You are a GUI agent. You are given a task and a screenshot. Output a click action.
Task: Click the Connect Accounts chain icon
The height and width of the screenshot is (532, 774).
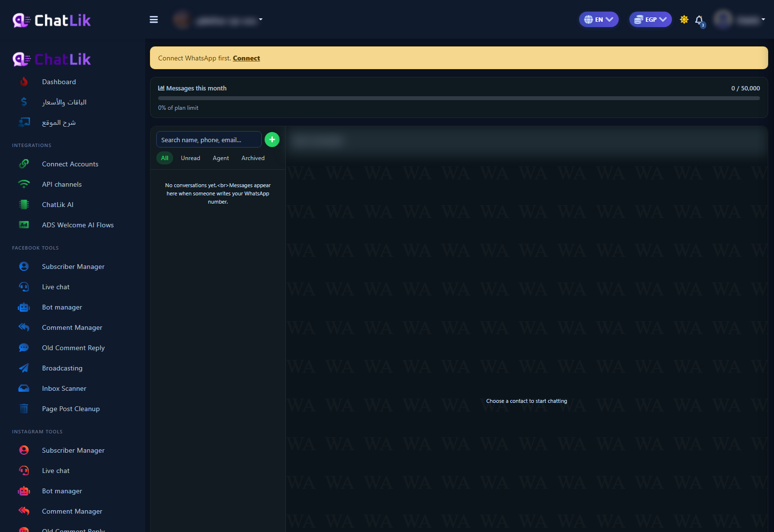coord(24,164)
